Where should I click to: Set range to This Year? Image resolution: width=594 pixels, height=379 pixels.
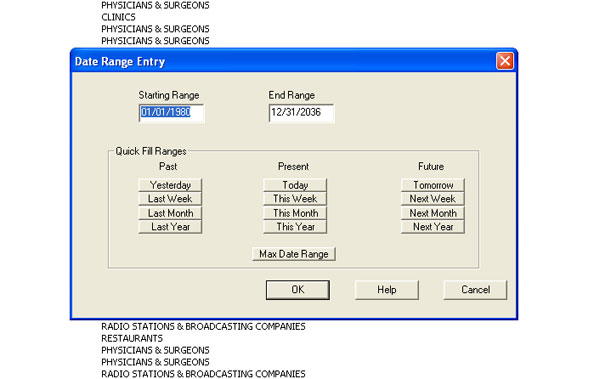click(295, 227)
